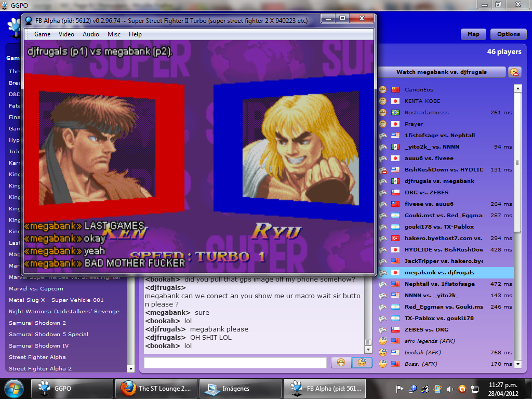Choose Samurai Shodown 2 in games list
This screenshot has height=399, width=532.
coord(37,323)
